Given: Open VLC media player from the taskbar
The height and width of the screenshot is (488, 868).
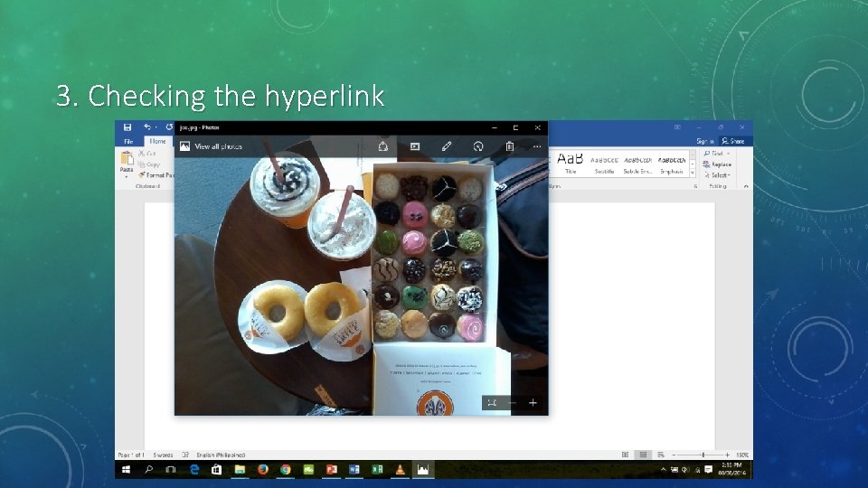Looking at the screenshot, I should (400, 470).
